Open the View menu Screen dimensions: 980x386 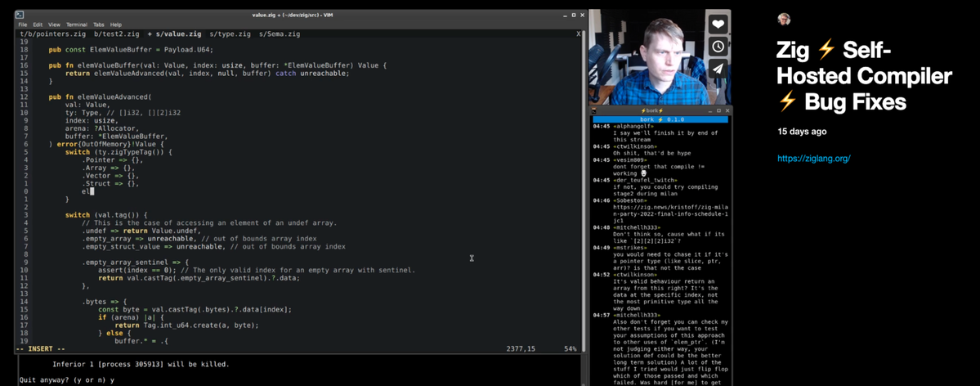55,25
